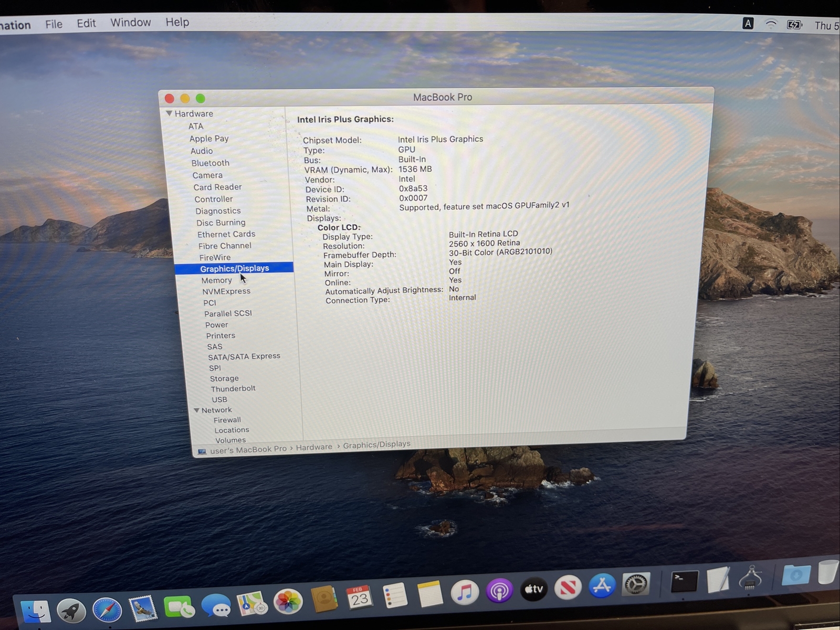Screen dimensions: 840x630
Task: Open System Preferences from the Dock
Action: [x=636, y=584]
